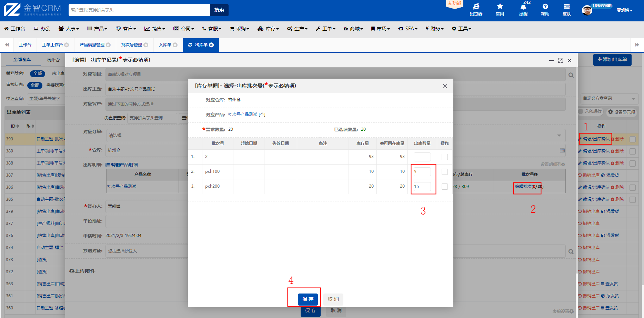644x318 pixels.
Task: Open the 浏览器 browser icon
Action: point(476,10)
